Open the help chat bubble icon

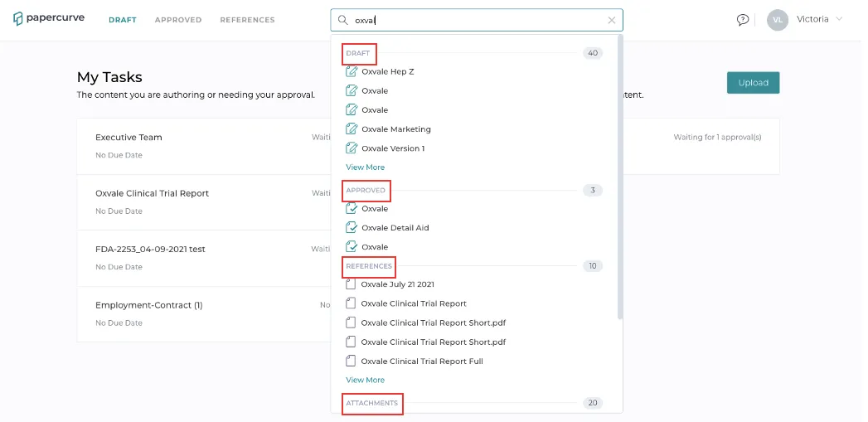click(742, 19)
